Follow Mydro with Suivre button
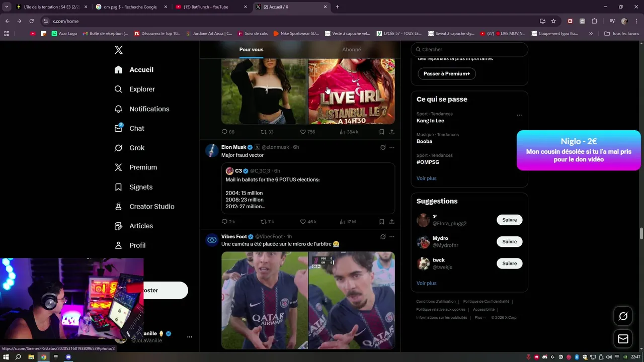Viewport: 644px width, 362px height. pos(509,241)
